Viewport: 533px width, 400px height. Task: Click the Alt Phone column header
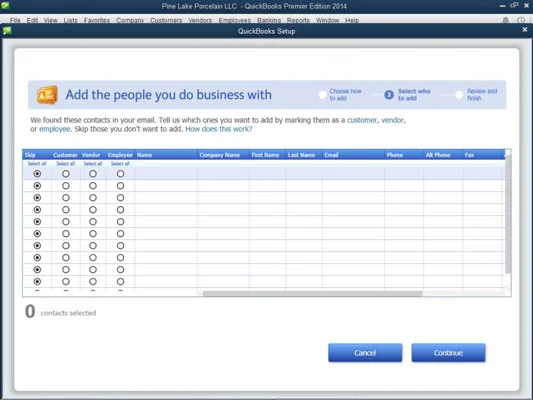click(443, 155)
